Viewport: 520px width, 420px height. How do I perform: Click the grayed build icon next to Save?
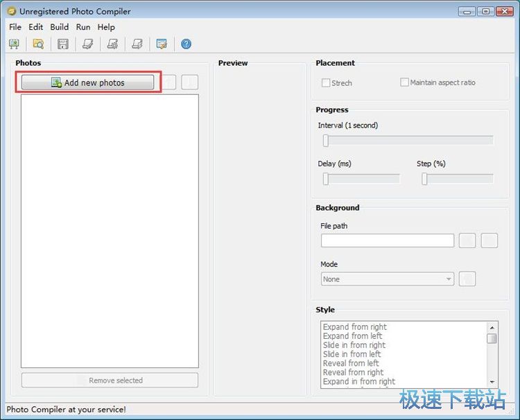87,44
